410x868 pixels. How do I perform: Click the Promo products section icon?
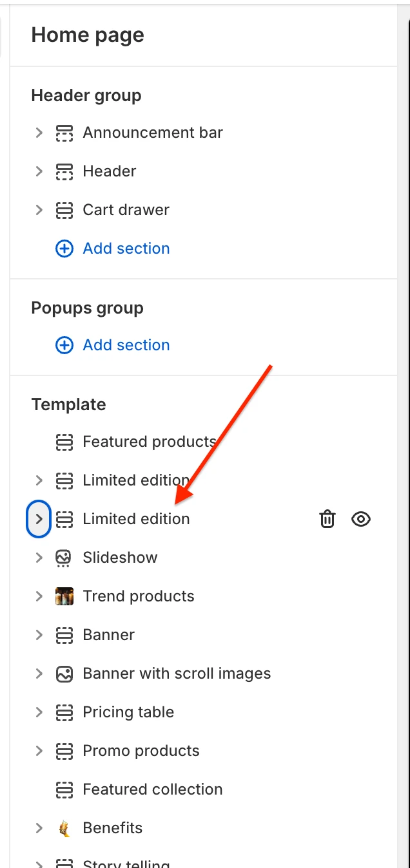pyautogui.click(x=64, y=751)
